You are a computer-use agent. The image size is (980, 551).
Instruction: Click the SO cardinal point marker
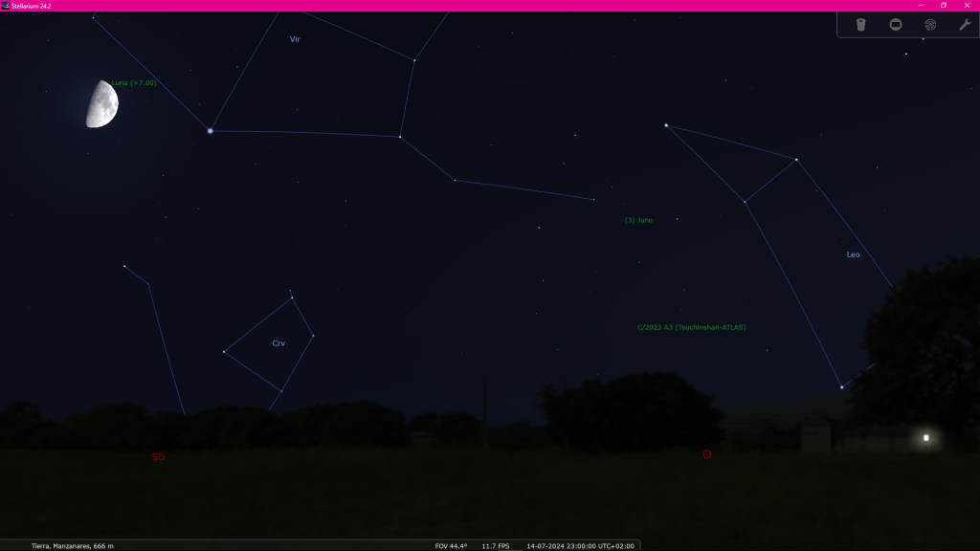[x=159, y=457]
